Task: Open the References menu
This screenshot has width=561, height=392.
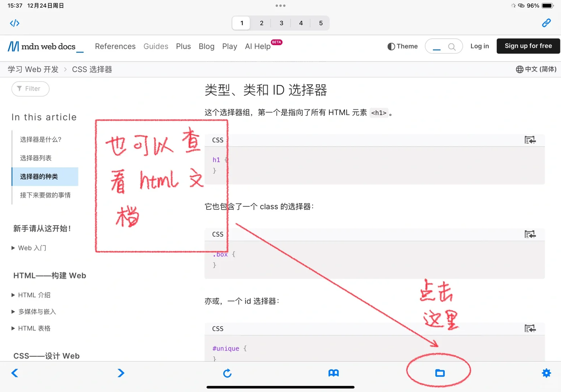Action: coord(115,46)
